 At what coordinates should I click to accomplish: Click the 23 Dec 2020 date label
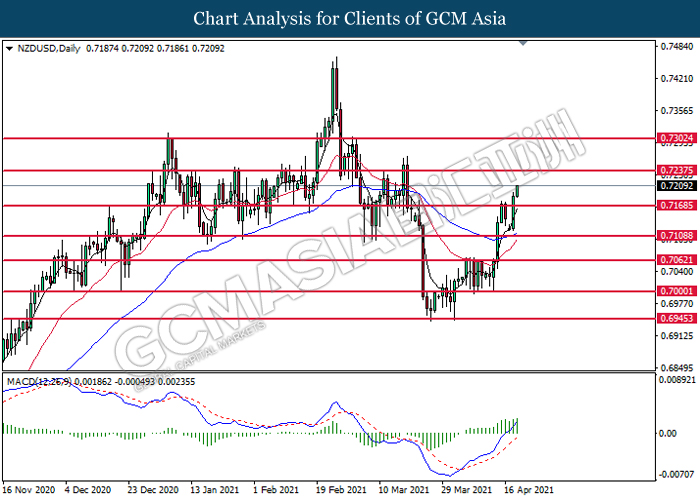point(153,490)
